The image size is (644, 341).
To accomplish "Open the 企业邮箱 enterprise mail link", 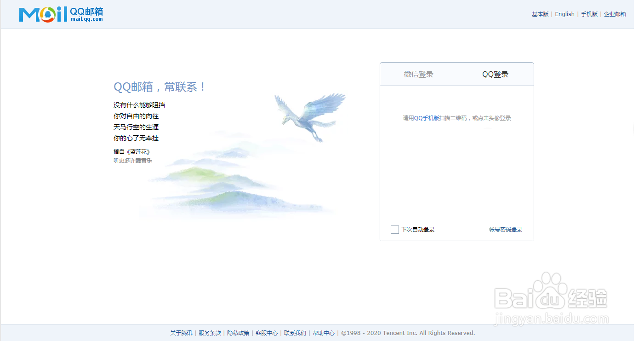I will pyautogui.click(x=615, y=14).
